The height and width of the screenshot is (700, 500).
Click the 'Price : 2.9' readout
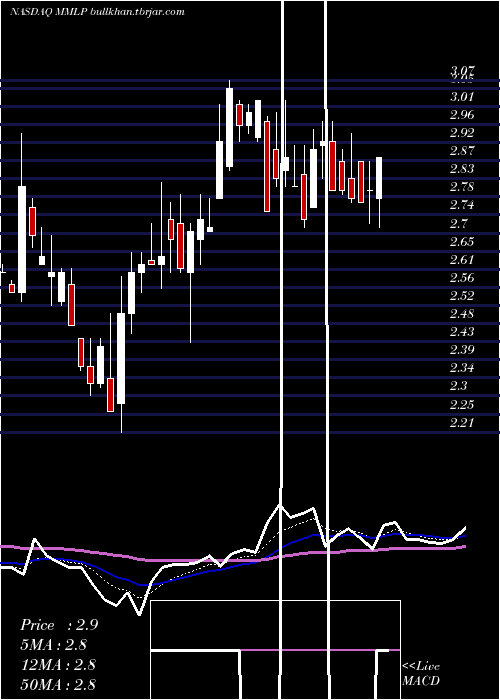[x=59, y=625]
